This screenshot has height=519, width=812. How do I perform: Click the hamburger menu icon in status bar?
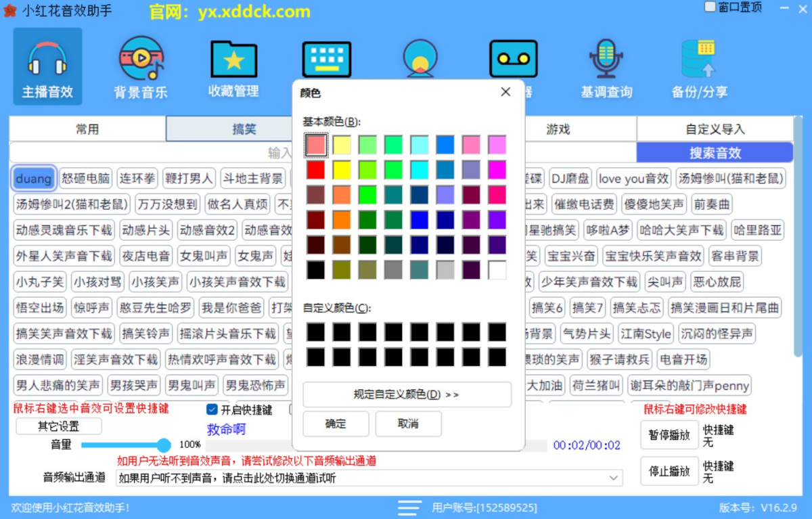click(409, 508)
